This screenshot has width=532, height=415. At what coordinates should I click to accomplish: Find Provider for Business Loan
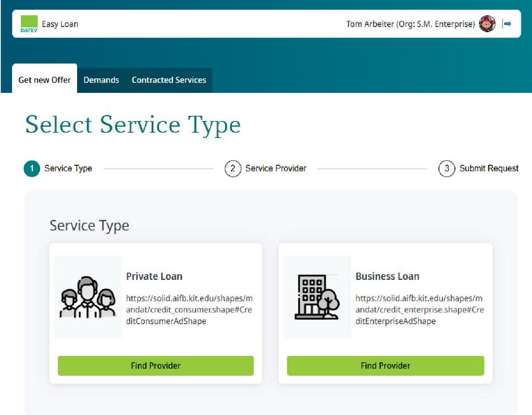(385, 366)
